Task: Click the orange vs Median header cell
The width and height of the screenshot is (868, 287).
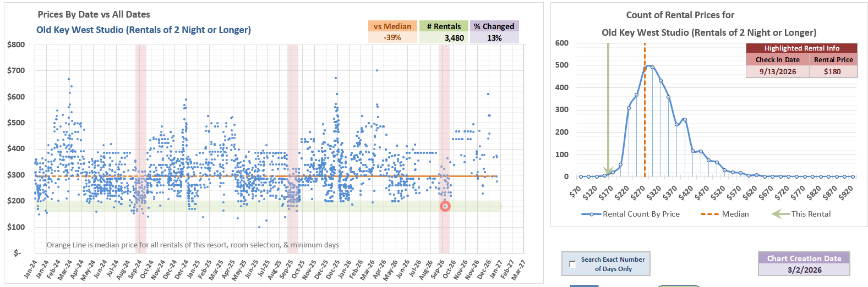Action: (392, 26)
